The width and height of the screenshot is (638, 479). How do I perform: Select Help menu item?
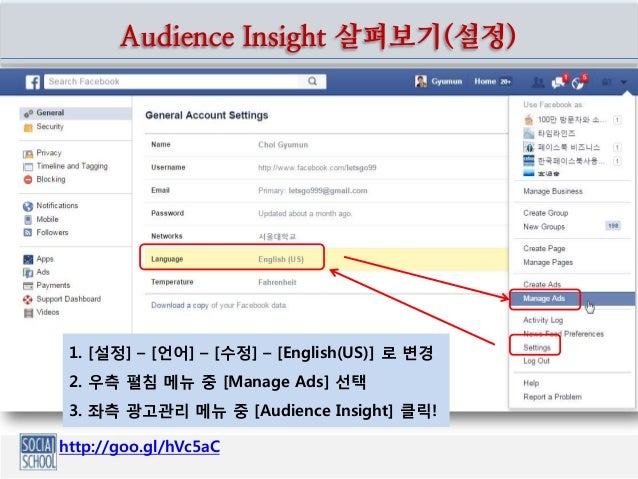pyautogui.click(x=531, y=383)
